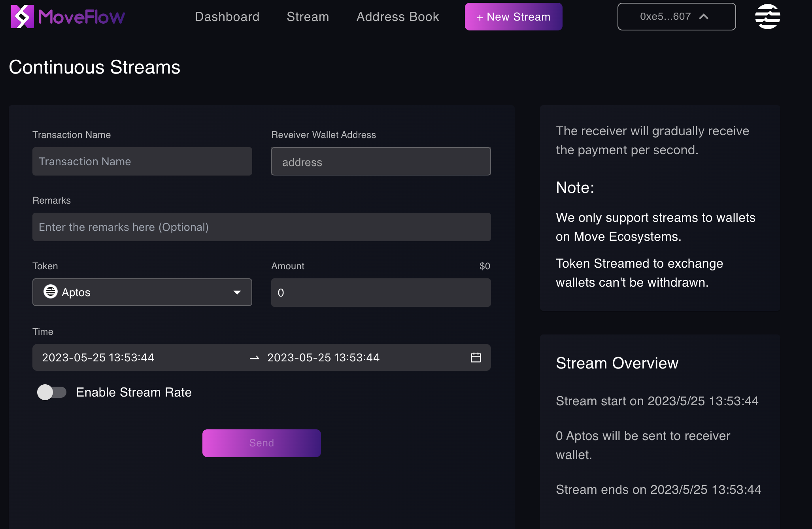Select the Amount input field
The image size is (812, 529).
point(381,293)
